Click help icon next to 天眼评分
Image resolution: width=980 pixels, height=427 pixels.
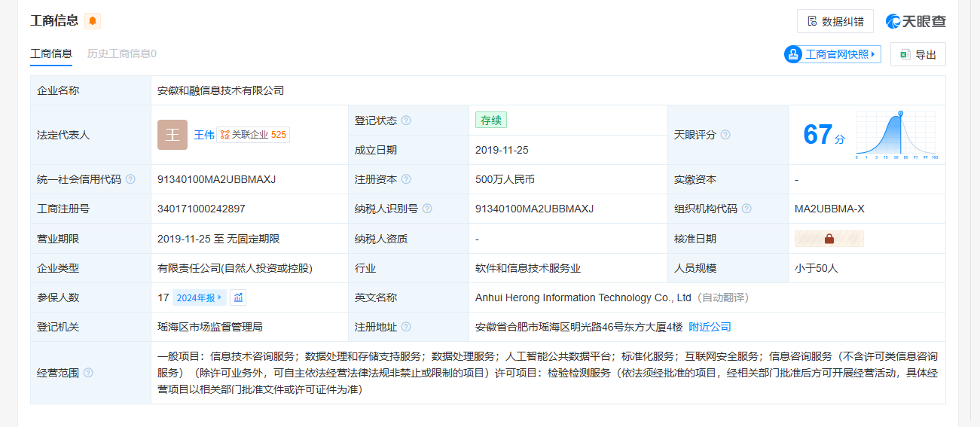click(x=725, y=135)
